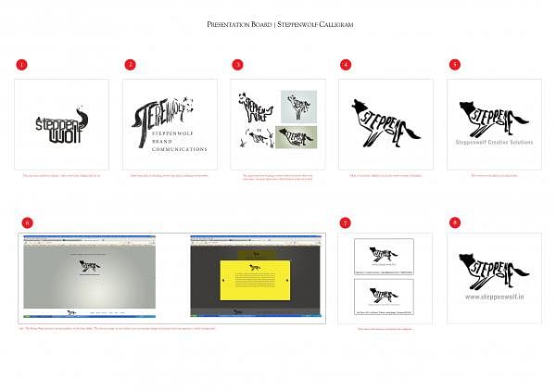556x392 pixels.
Task: Click the red number 7 badge
Action: coord(345,222)
